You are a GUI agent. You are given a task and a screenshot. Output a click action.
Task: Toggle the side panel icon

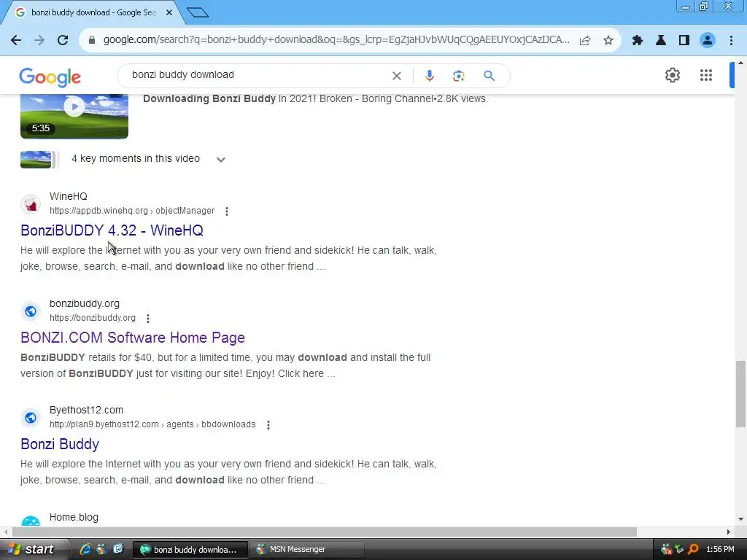click(684, 41)
